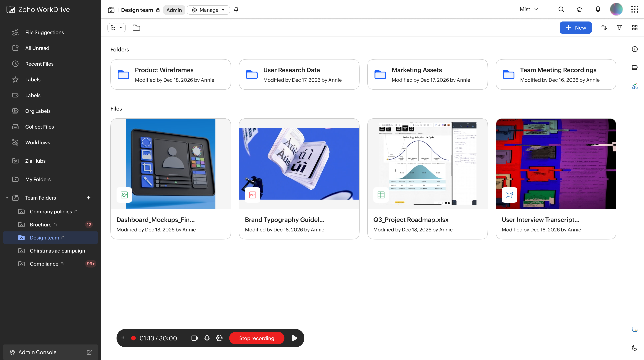Open Collect Files
The height and width of the screenshot is (360, 644).
pyautogui.click(x=50, y=127)
